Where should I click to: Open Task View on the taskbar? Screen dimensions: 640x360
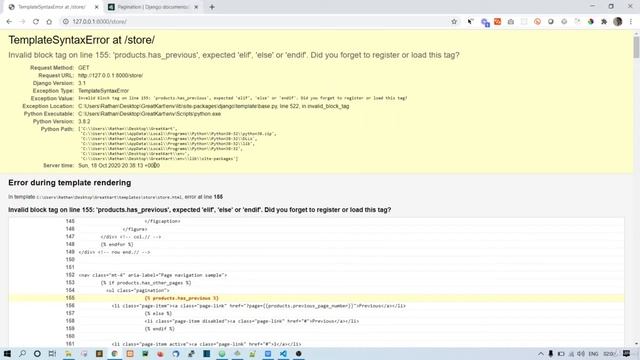tap(52, 353)
